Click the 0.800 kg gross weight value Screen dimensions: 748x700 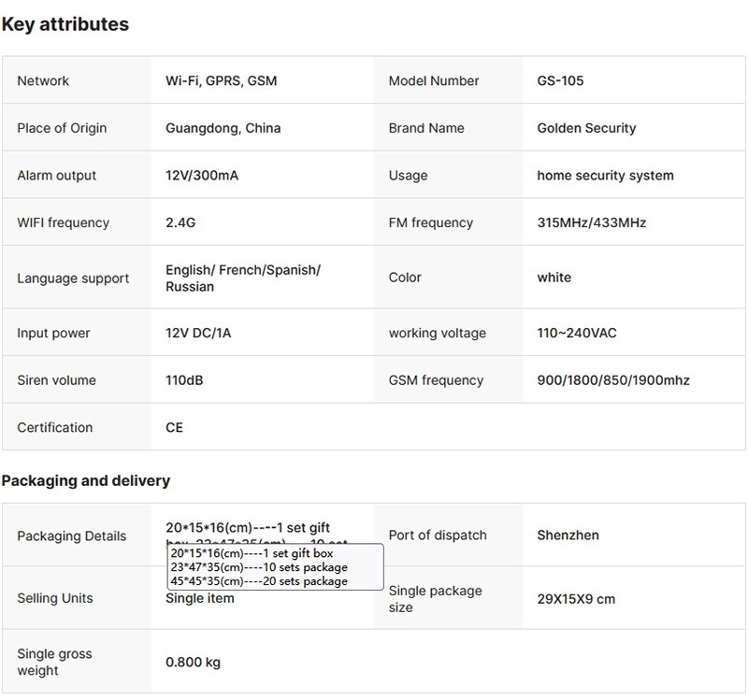[x=193, y=663]
